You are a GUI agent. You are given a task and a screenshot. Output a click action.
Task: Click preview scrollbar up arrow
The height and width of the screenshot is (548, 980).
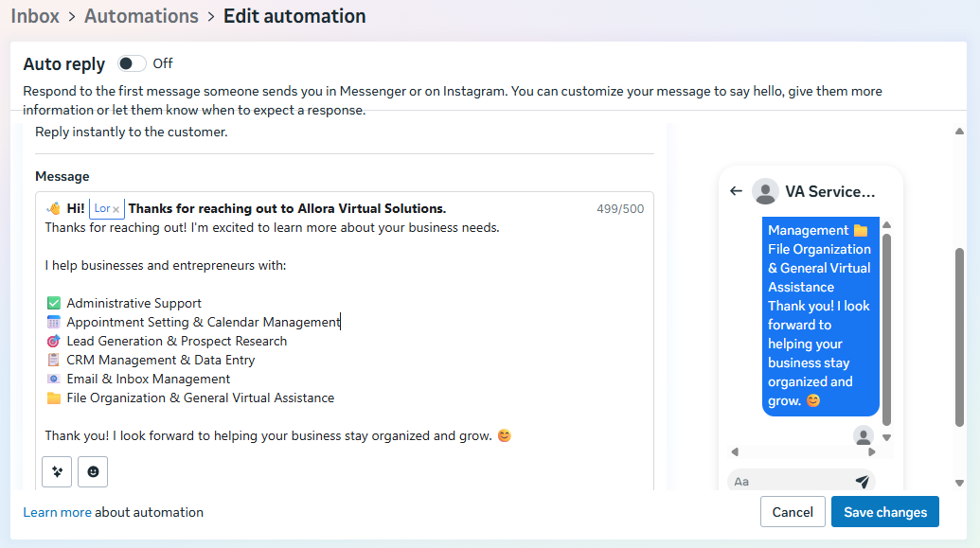click(x=886, y=225)
